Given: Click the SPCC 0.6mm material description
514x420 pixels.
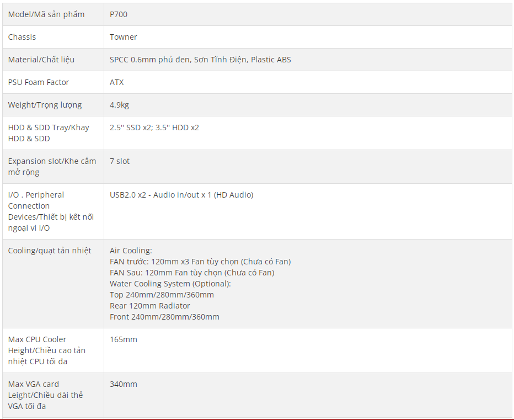Looking at the screenshot, I should pos(200,60).
